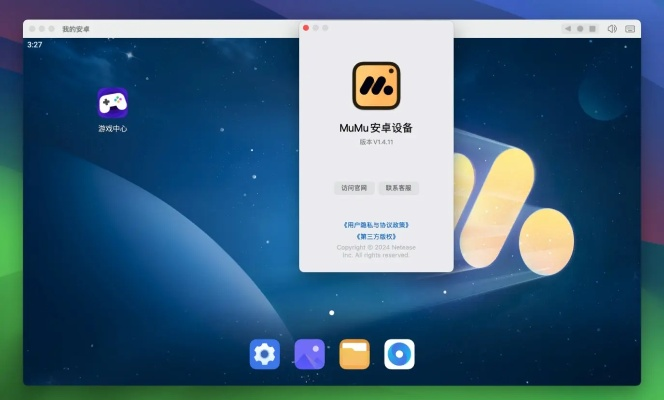Click the 3:27 clock in status bar
Viewport: 664px width, 400px height.
(x=35, y=45)
